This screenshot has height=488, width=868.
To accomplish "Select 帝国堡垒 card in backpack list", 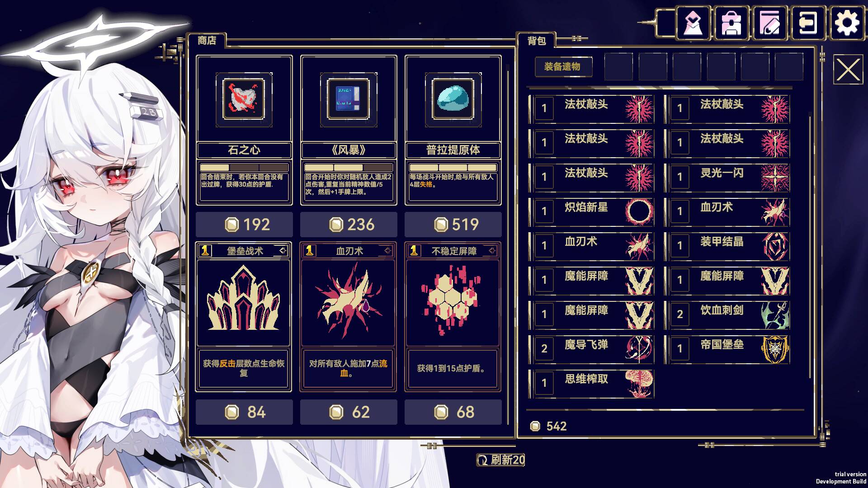I will pos(727,349).
